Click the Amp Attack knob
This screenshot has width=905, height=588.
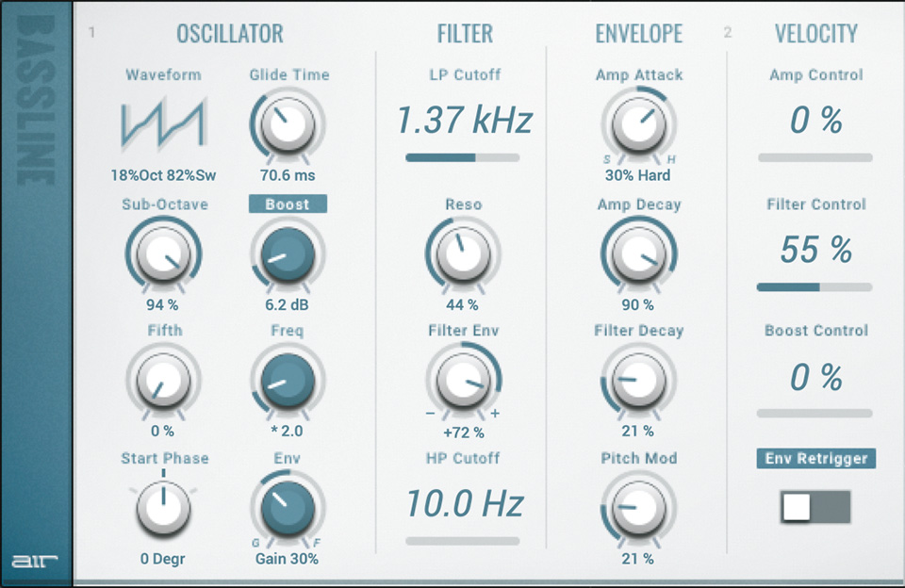[638, 124]
